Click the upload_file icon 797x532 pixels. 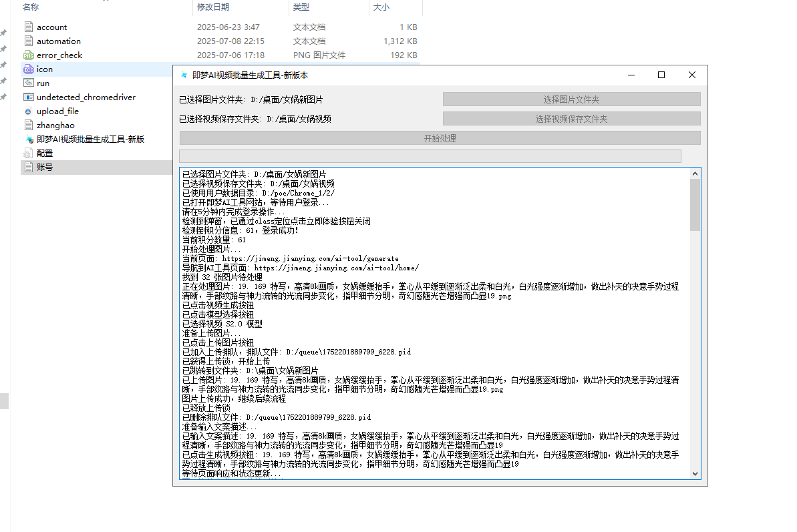(x=29, y=111)
